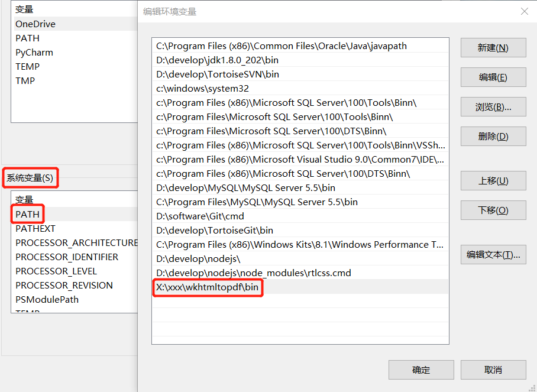Cancel with the 取消 button
The image size is (537, 392).
coord(493,370)
